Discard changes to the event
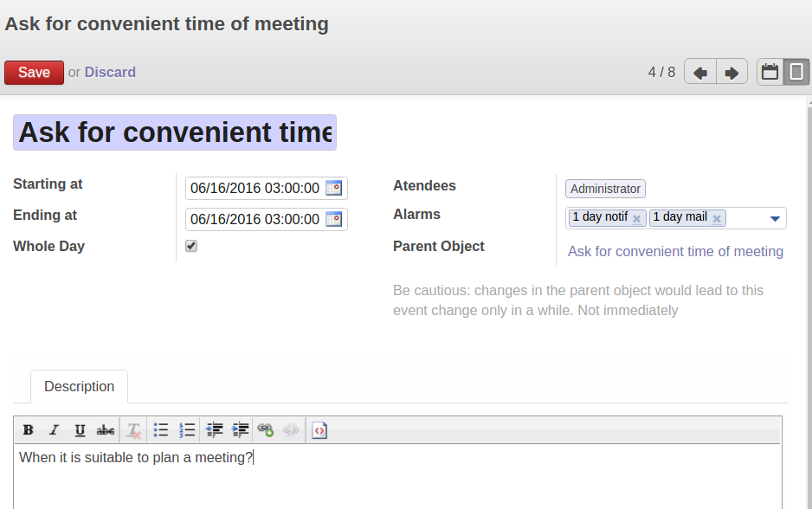812x509 pixels. click(x=110, y=73)
